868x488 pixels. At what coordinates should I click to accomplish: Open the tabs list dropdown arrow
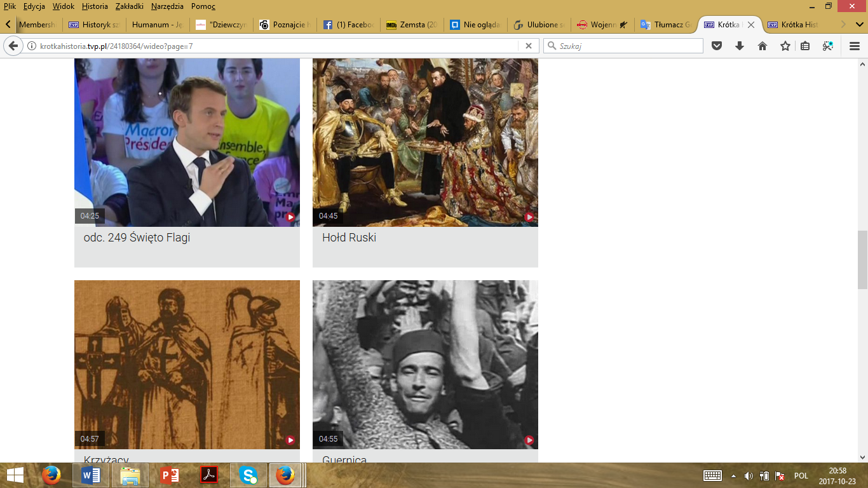(860, 25)
